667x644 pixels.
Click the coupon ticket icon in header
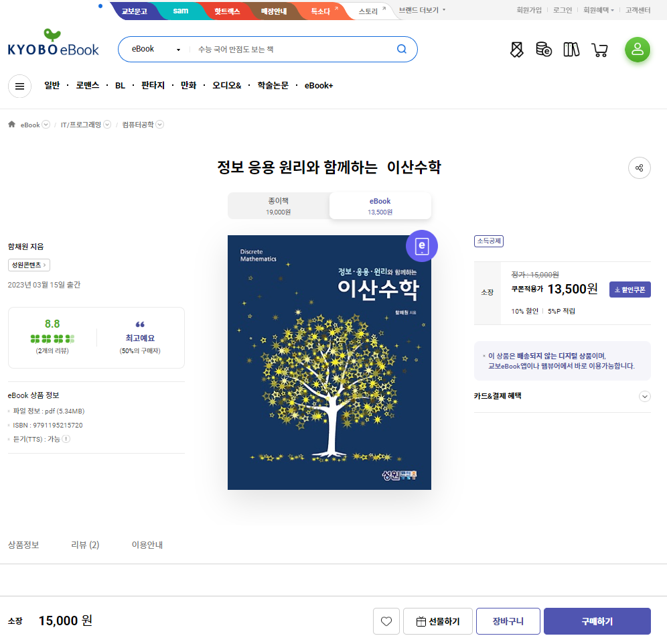(x=516, y=50)
